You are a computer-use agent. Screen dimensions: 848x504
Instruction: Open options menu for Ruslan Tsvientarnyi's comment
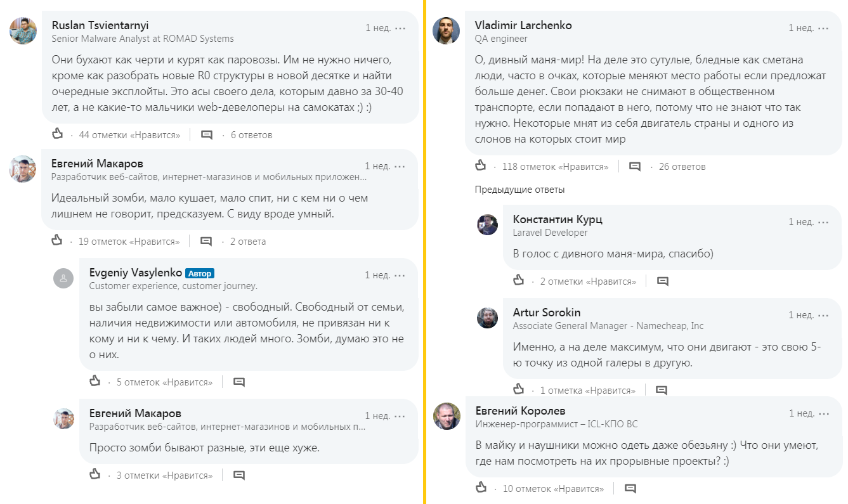point(400,29)
